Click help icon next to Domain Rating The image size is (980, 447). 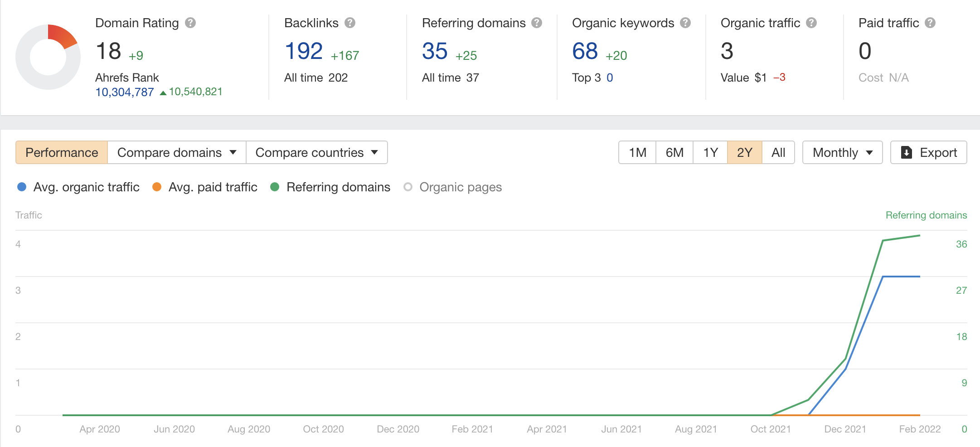(x=190, y=23)
